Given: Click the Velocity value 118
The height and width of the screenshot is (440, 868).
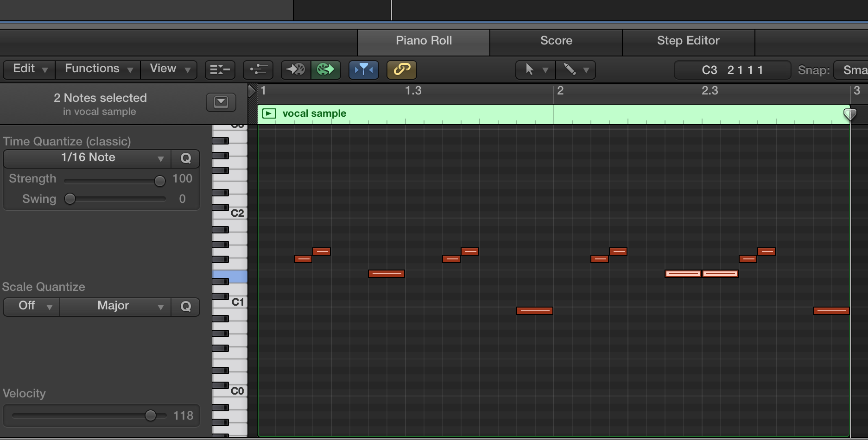Looking at the screenshot, I should (x=183, y=416).
